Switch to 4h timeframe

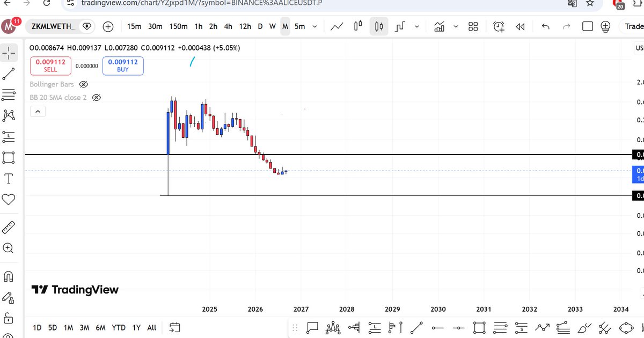coord(228,26)
